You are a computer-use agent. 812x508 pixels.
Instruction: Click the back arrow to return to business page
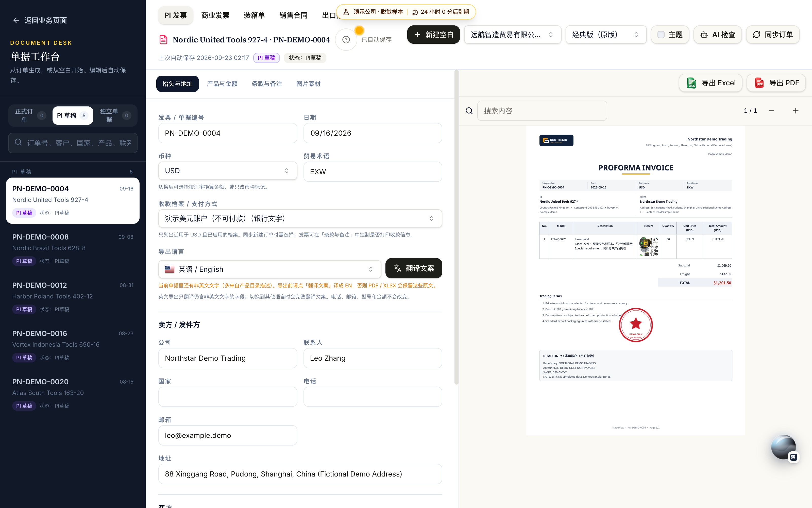pyautogui.click(x=16, y=21)
